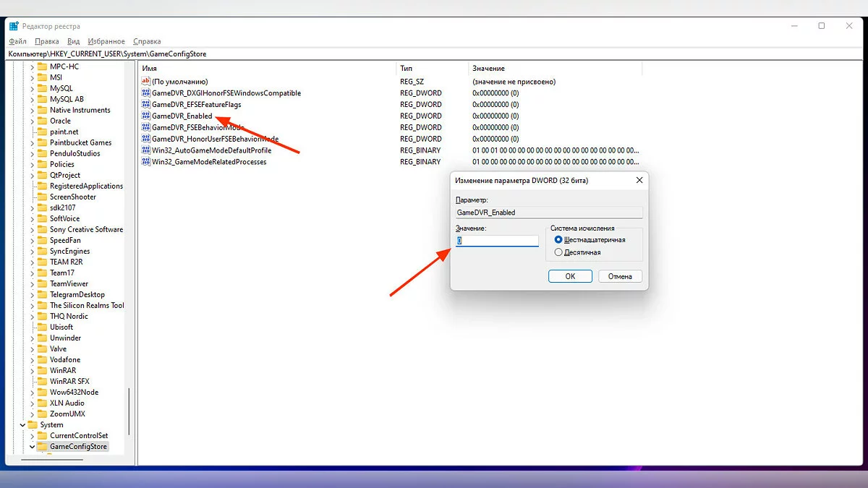Click the CurrentControlSet folder icon
868x488 pixels.
click(42, 435)
